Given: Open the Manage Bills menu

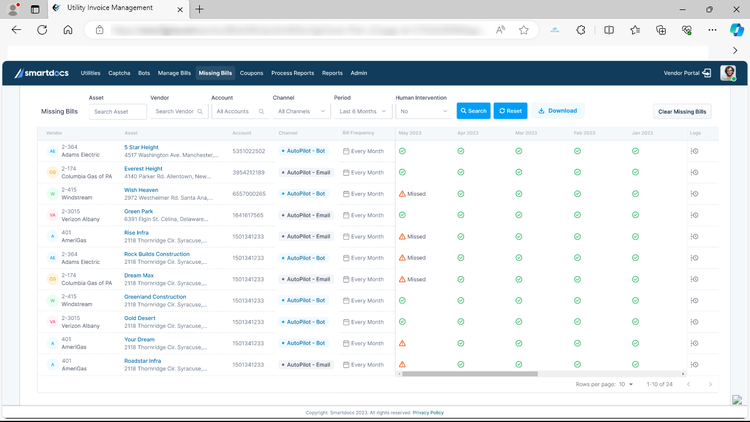Looking at the screenshot, I should pos(174,73).
